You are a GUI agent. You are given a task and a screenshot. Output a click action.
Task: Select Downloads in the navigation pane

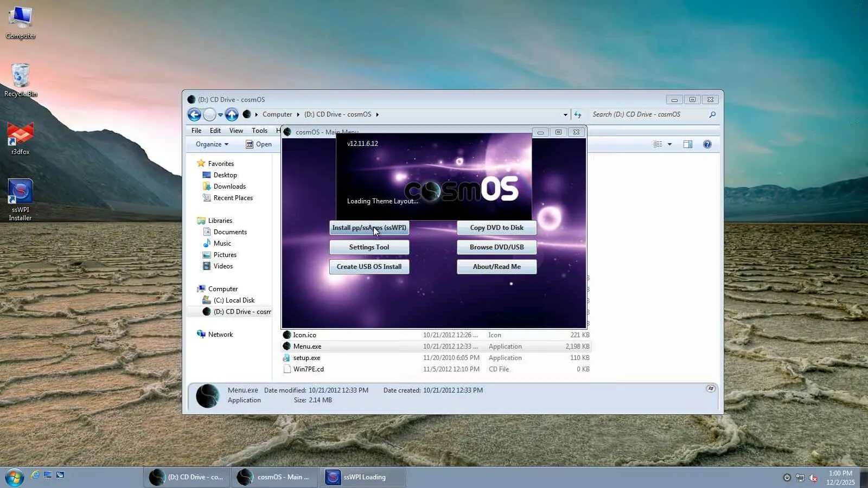[224, 187]
